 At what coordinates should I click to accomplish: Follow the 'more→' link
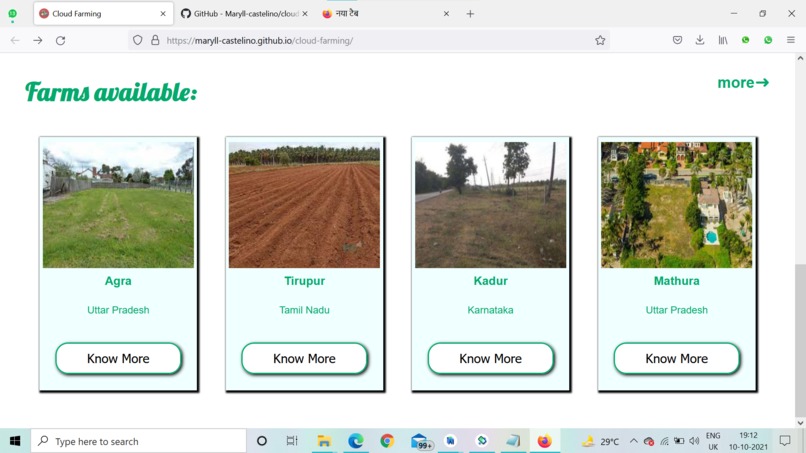point(743,83)
